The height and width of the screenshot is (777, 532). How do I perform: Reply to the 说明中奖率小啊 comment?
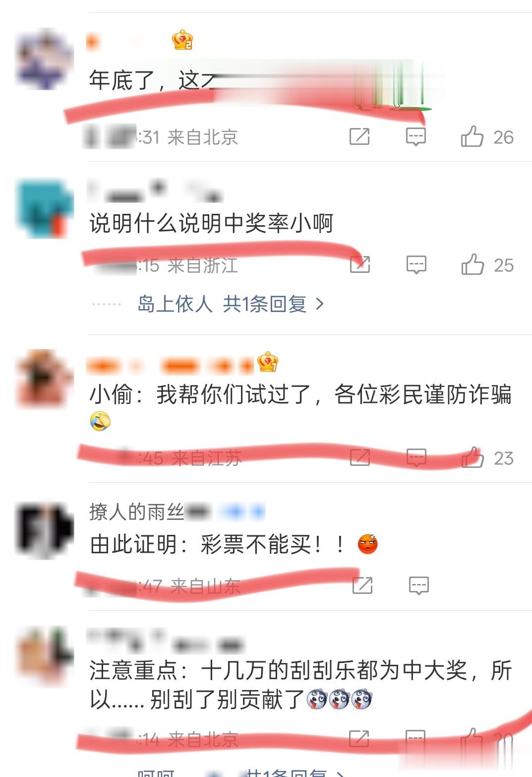[416, 264]
